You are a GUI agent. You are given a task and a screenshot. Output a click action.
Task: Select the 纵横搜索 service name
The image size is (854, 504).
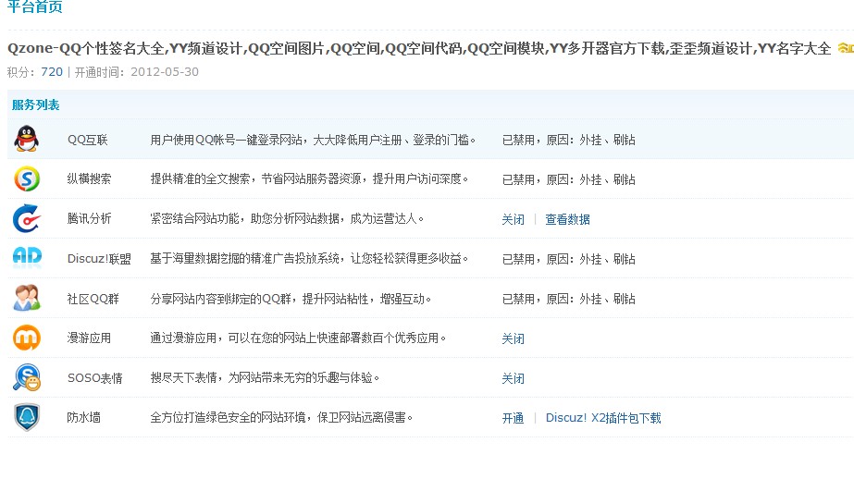click(x=90, y=178)
